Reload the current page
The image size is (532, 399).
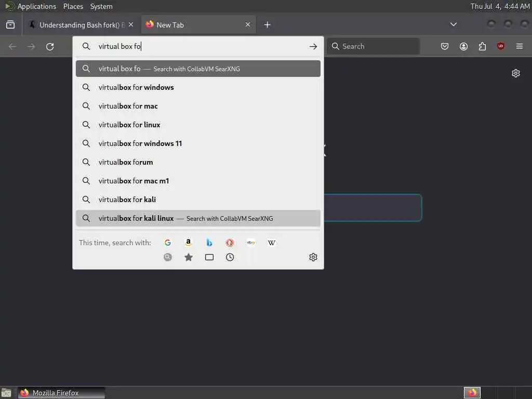[50, 46]
